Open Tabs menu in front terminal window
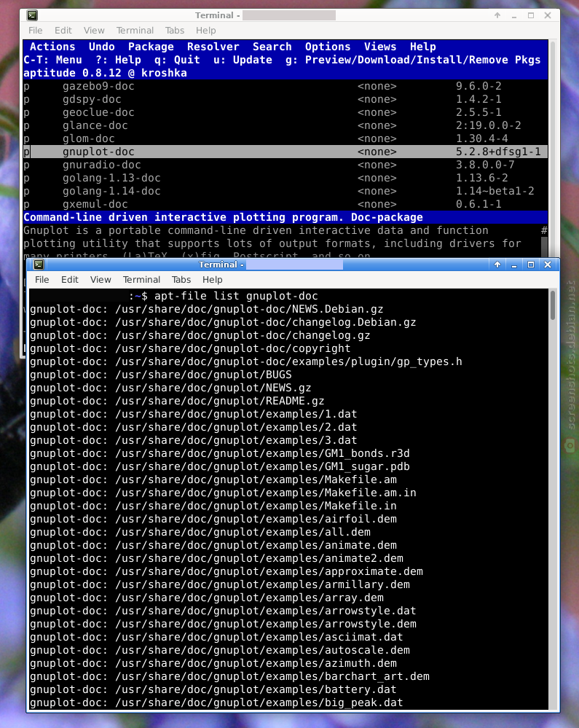Screen dimensions: 579x728 coord(181,280)
